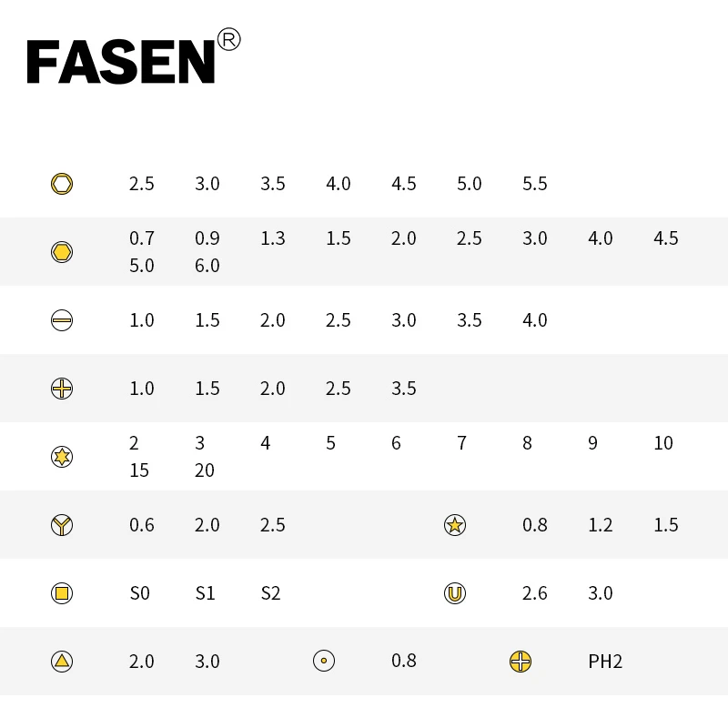Select the yellow PH2 cross icon
728x728 pixels.
[x=521, y=662]
